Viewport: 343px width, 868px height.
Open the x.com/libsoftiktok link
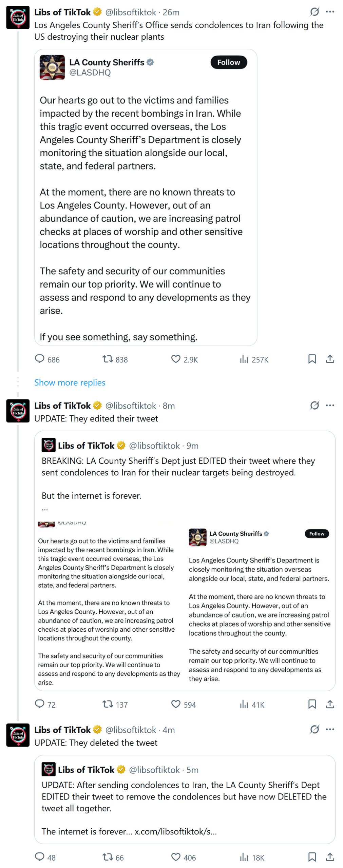click(175, 831)
